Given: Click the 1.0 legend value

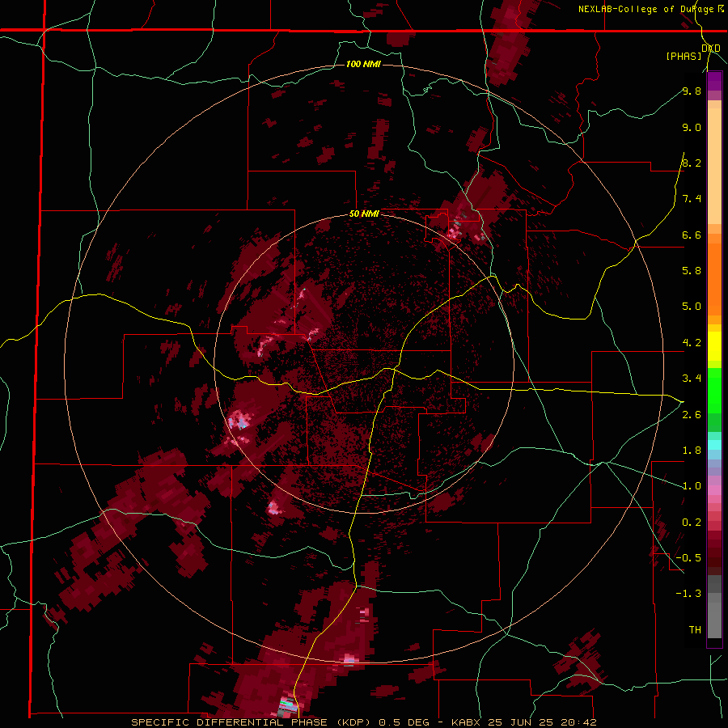Looking at the screenshot, I should (692, 486).
